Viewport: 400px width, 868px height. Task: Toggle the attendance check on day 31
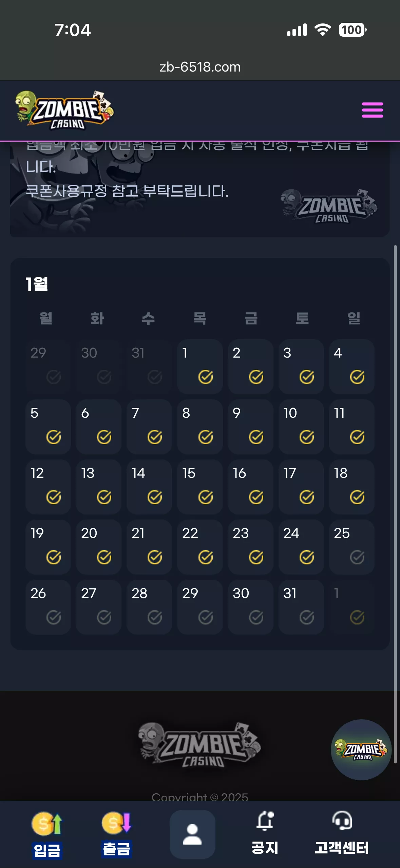pos(307,617)
